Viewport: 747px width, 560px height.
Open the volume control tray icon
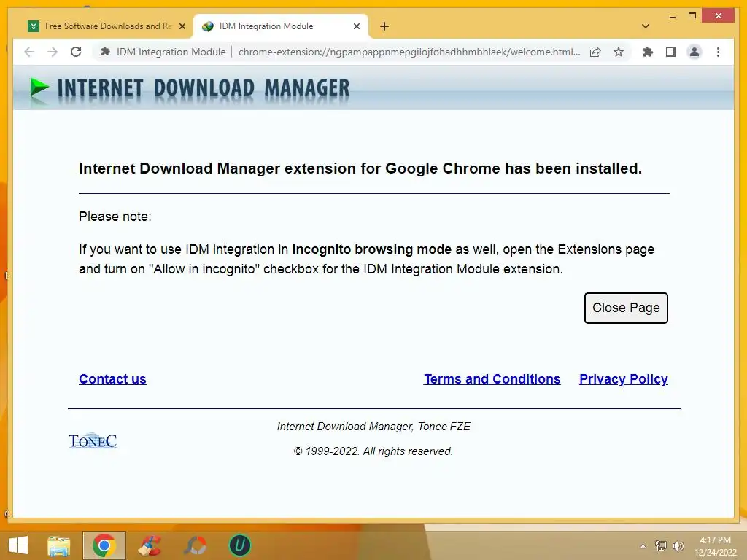(678, 546)
